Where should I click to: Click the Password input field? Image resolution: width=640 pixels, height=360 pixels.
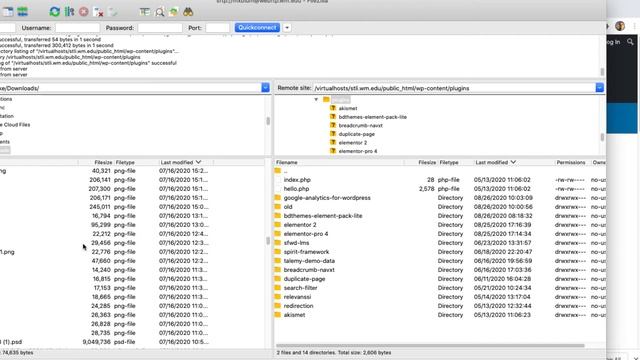pyautogui.click(x=160, y=28)
